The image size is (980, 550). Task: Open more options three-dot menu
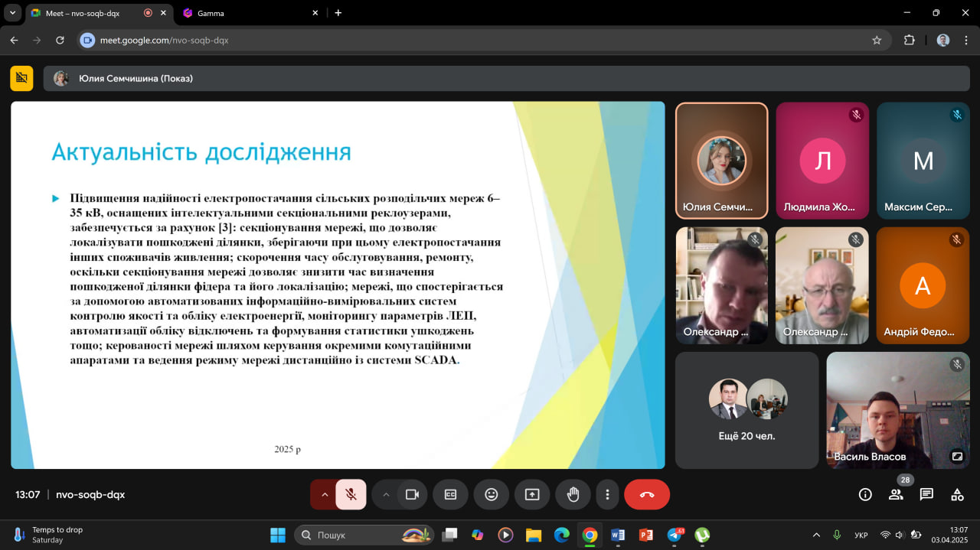point(607,494)
